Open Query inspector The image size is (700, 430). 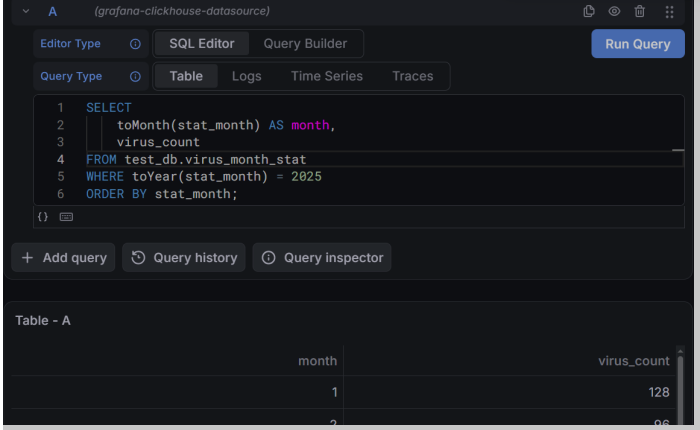click(322, 258)
